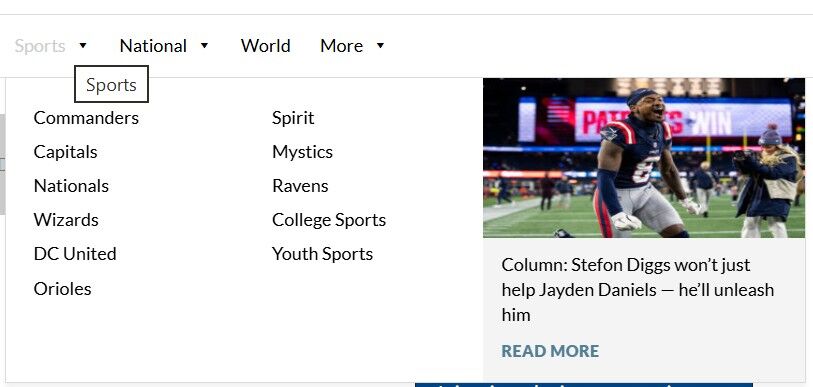Click the National menu label
813x387 pixels.
tap(153, 46)
